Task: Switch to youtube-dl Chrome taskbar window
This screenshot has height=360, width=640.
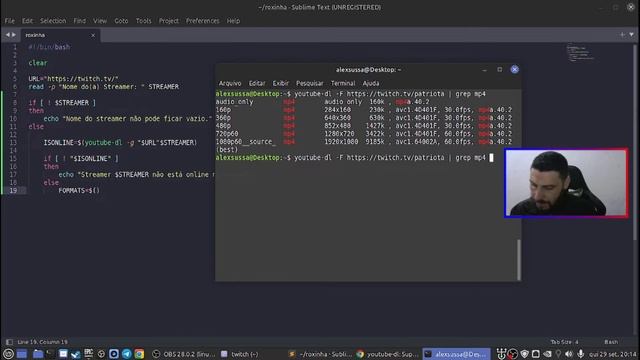Action: (387, 354)
